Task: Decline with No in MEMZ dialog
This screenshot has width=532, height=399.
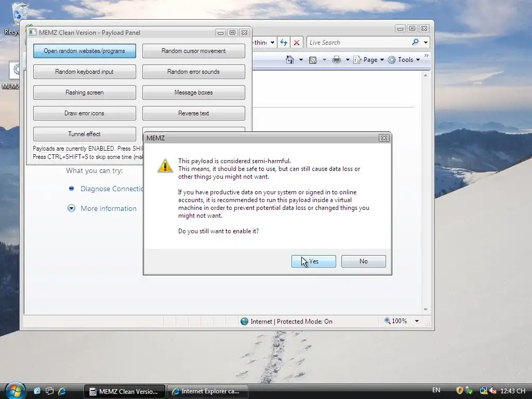Action: pos(363,261)
